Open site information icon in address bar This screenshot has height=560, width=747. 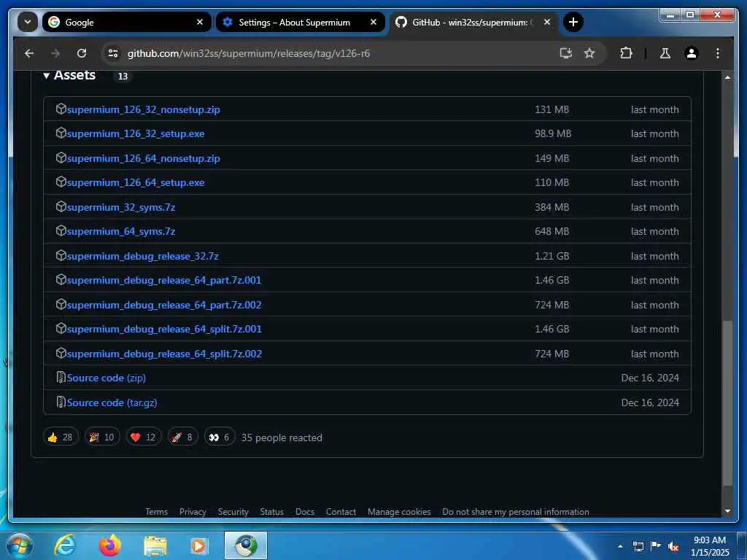pyautogui.click(x=113, y=53)
